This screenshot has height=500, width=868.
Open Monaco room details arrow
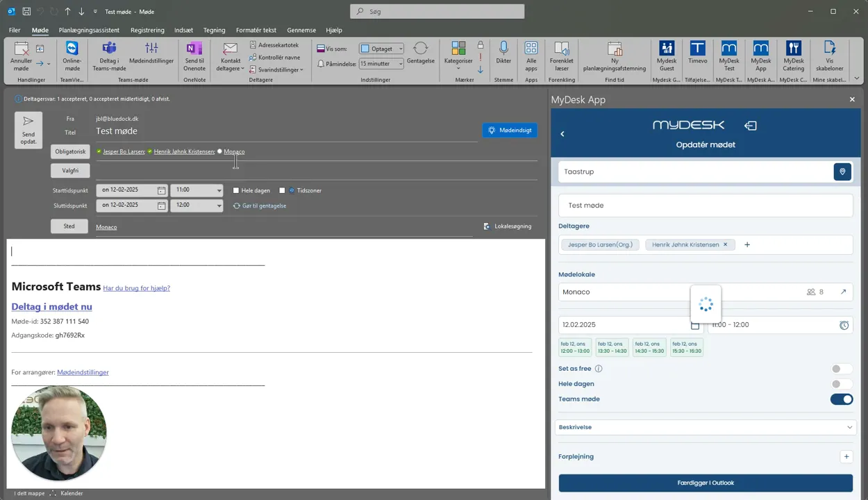point(843,292)
